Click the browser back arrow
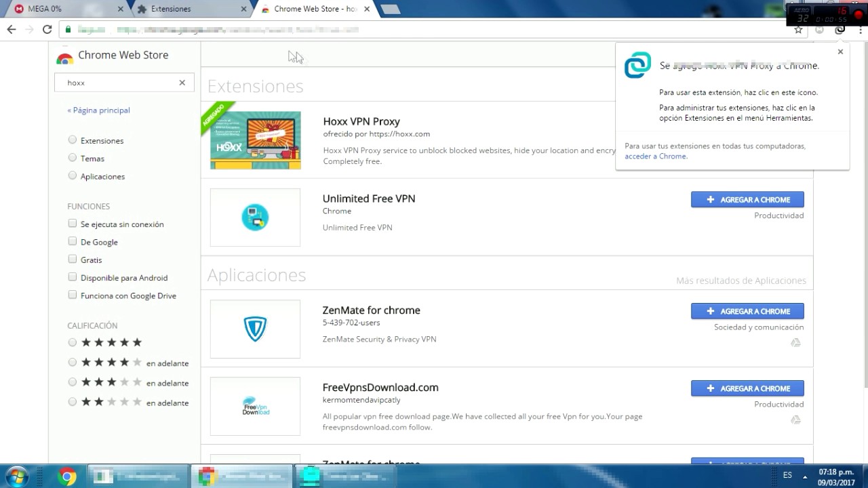Viewport: 868px width, 488px height. click(11, 29)
